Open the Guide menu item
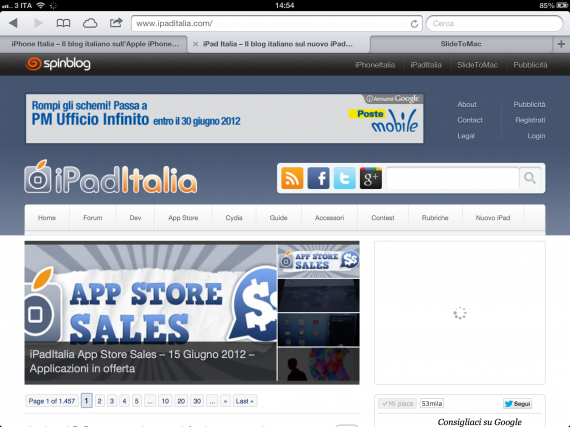The height and width of the screenshot is (427, 570). pos(278,218)
